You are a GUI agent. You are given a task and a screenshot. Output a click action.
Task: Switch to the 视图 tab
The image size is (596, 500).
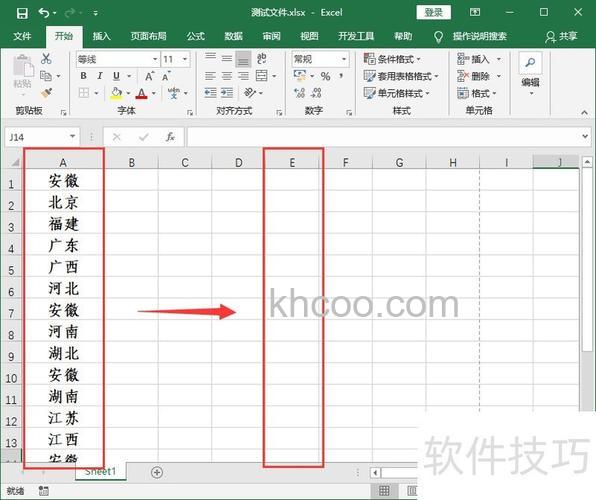coord(309,36)
